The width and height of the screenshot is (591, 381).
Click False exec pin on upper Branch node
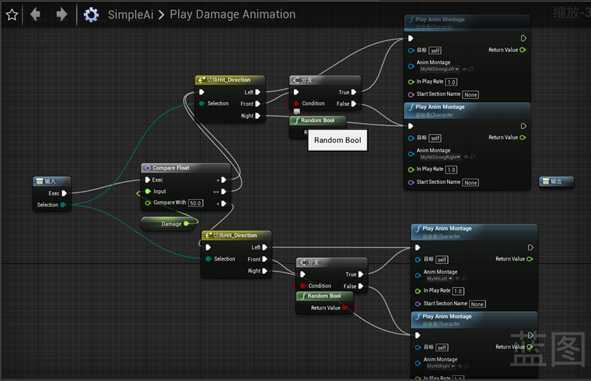pyautogui.click(x=354, y=104)
